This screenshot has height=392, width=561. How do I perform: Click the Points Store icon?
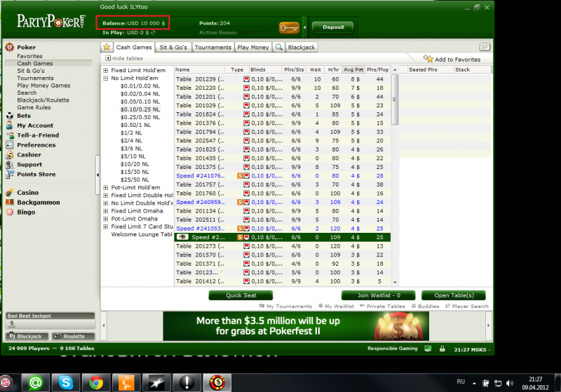[10, 174]
